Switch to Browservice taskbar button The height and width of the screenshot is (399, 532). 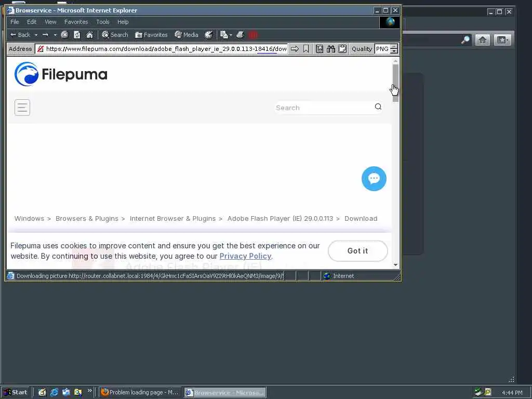coord(225,393)
